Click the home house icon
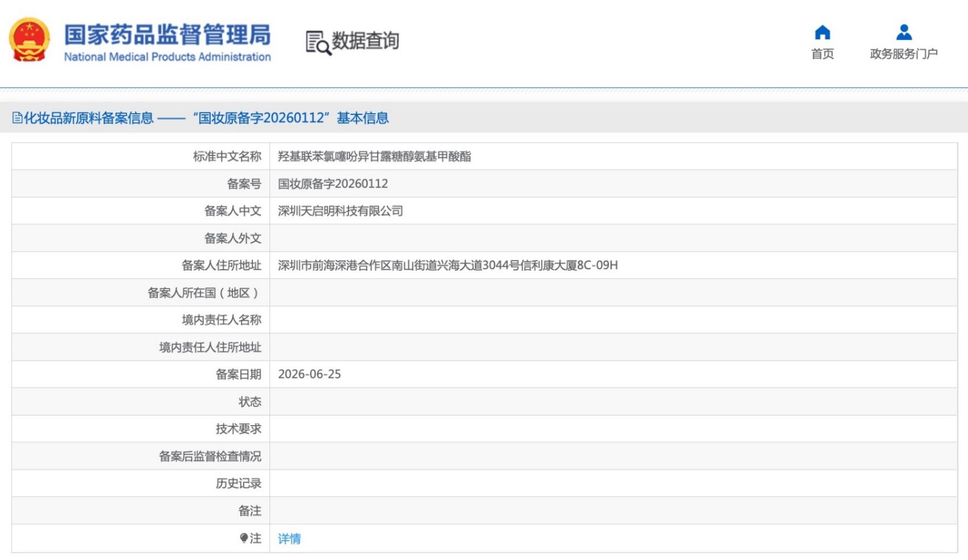Screen dimensions: 968x560 [x=822, y=32]
